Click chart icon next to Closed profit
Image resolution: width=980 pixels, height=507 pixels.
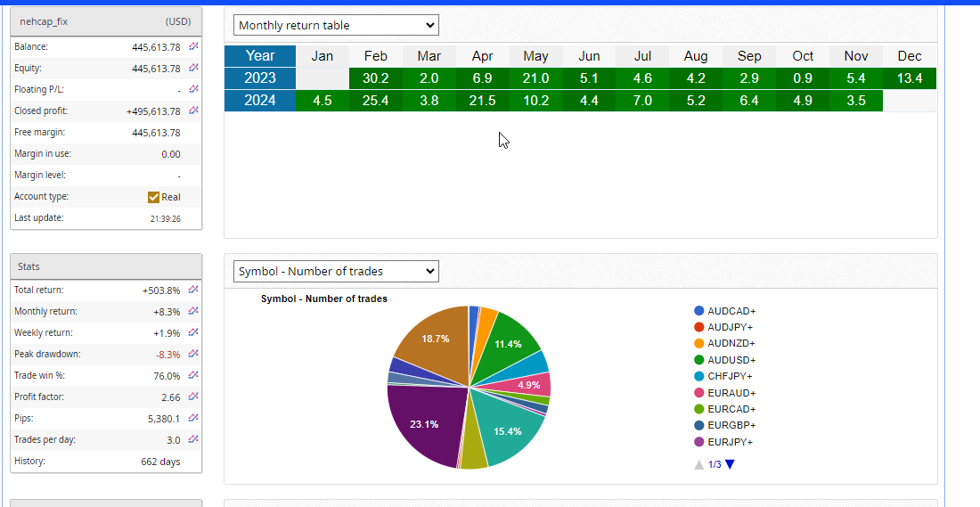[x=193, y=110]
